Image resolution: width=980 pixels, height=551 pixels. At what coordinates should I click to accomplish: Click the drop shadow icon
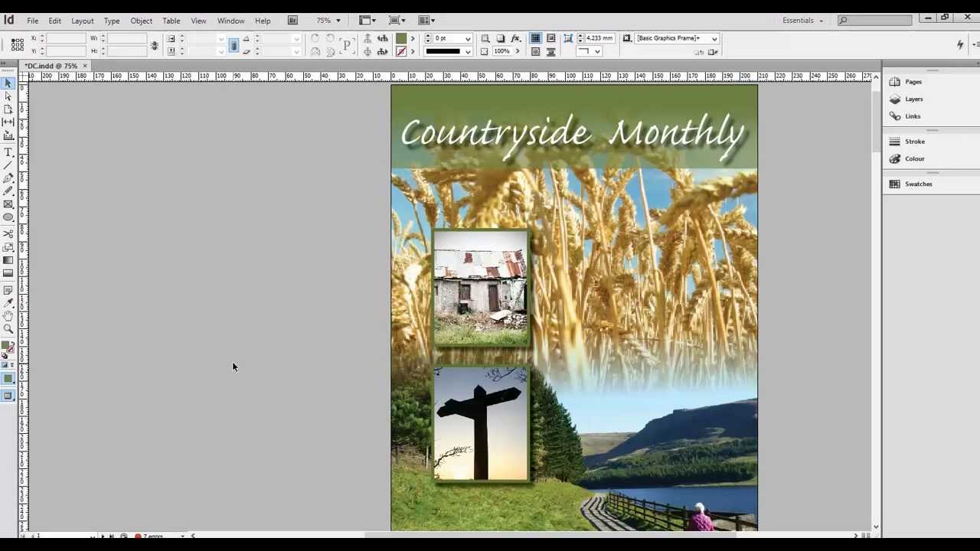501,38
